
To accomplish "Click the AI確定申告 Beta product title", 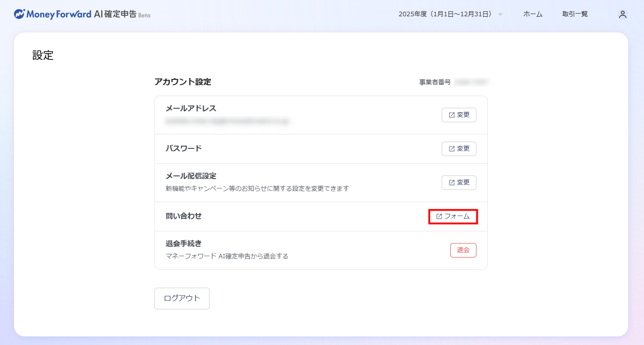I will [x=122, y=14].
